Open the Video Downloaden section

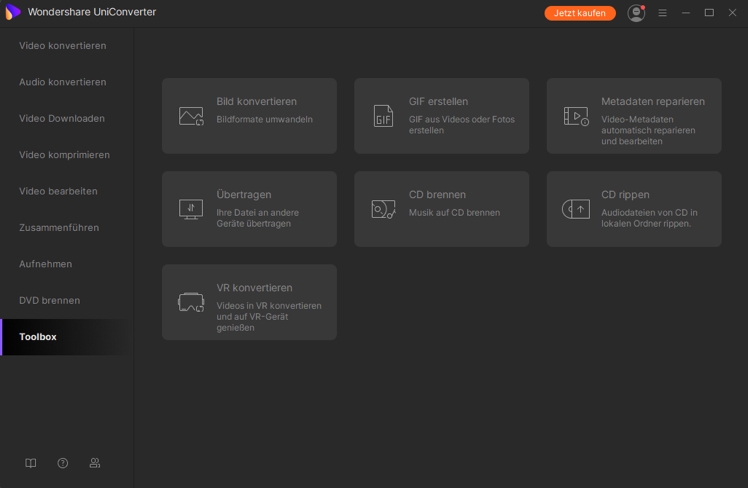[x=61, y=118]
